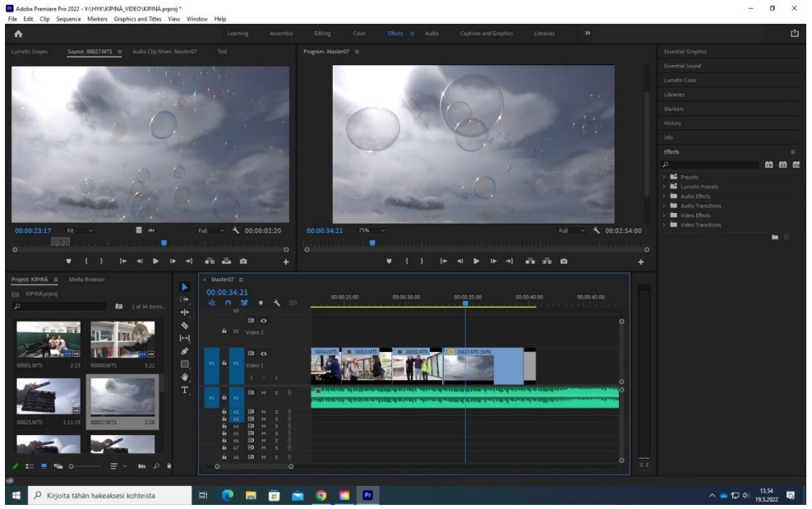812x509 pixels.
Task: Click Mark In in the Source monitor
Action: coord(86,261)
